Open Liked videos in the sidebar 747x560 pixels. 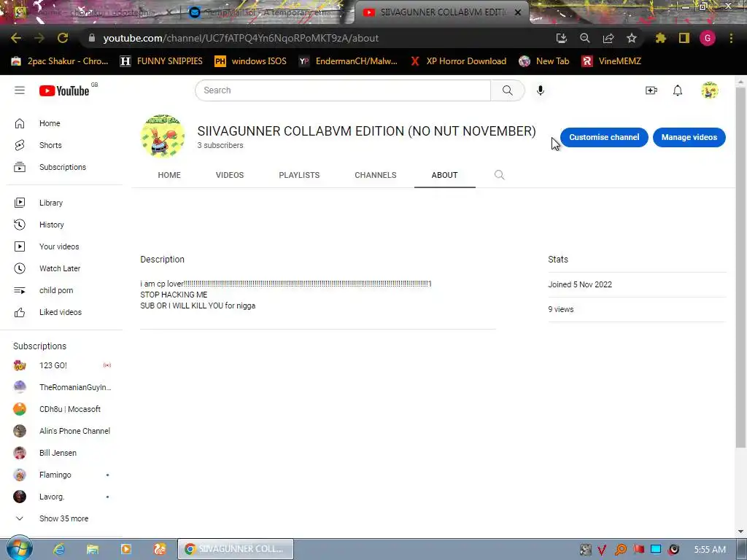(61, 312)
